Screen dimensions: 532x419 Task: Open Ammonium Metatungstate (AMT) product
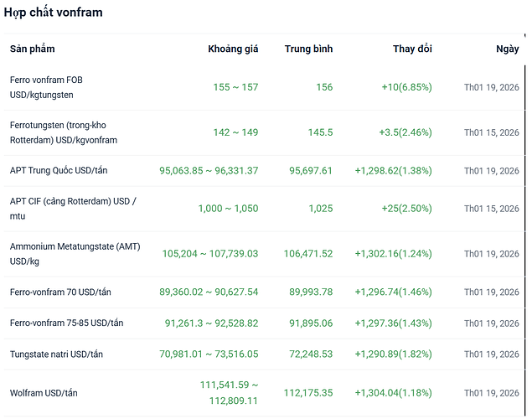tap(75, 253)
